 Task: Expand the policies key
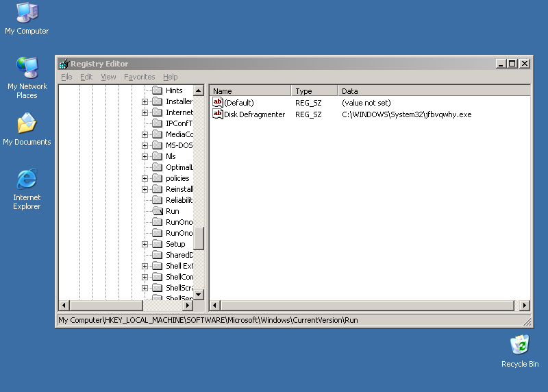pos(145,178)
